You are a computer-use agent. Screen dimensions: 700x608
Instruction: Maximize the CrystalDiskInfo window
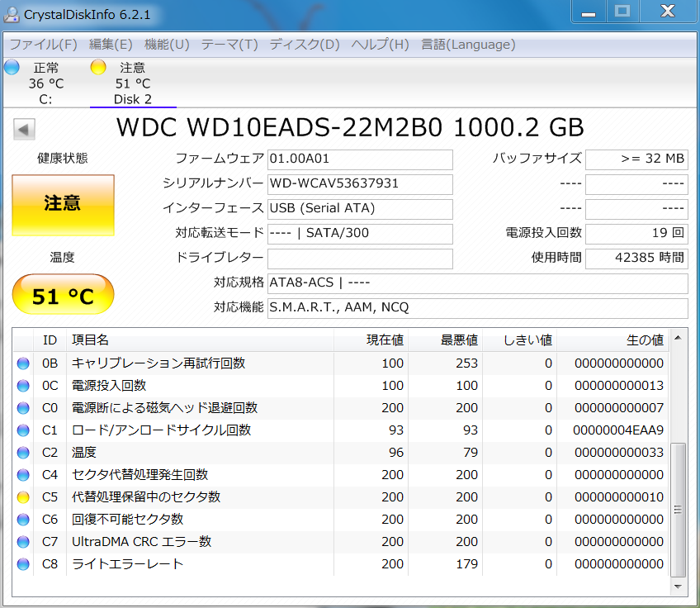pyautogui.click(x=622, y=12)
